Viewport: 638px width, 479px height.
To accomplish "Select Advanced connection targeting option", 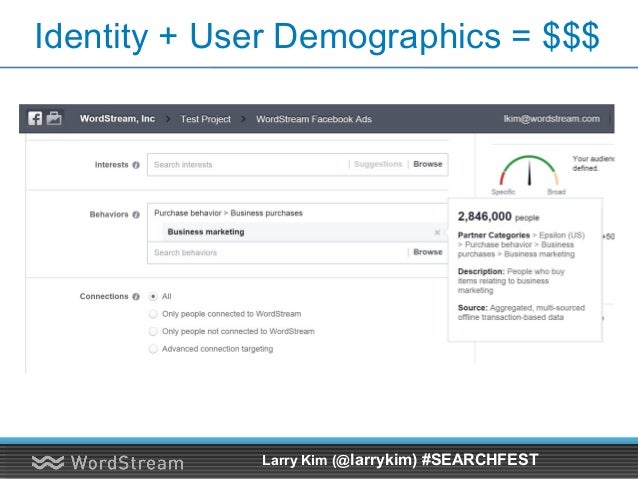I will click(153, 349).
